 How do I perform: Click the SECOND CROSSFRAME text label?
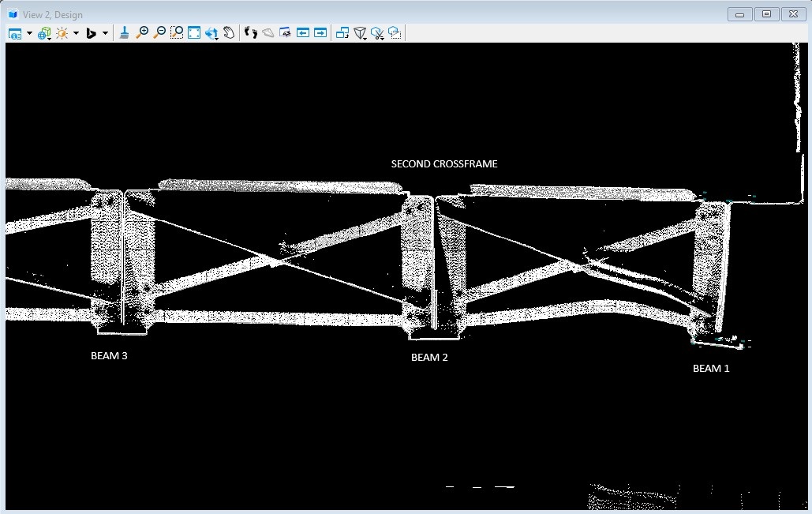(x=444, y=164)
